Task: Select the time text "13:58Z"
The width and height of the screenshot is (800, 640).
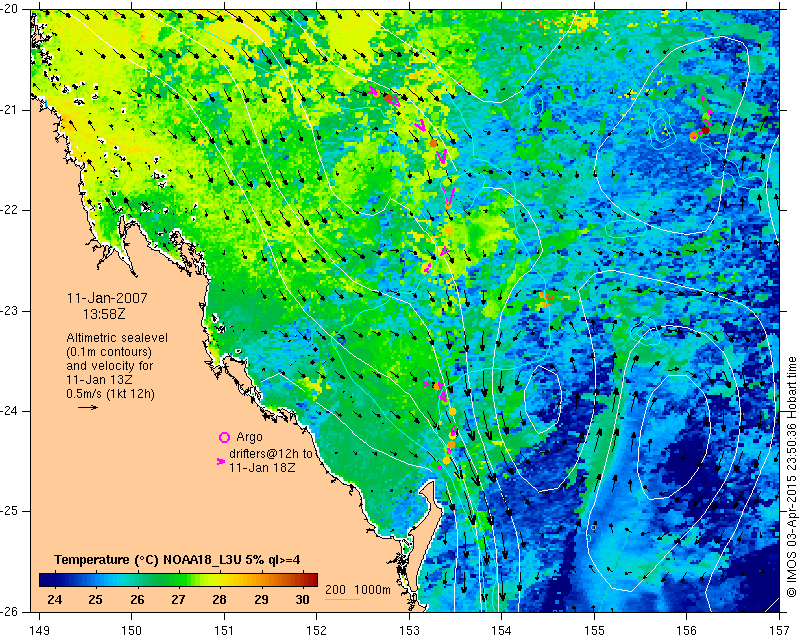Action: pos(104,314)
